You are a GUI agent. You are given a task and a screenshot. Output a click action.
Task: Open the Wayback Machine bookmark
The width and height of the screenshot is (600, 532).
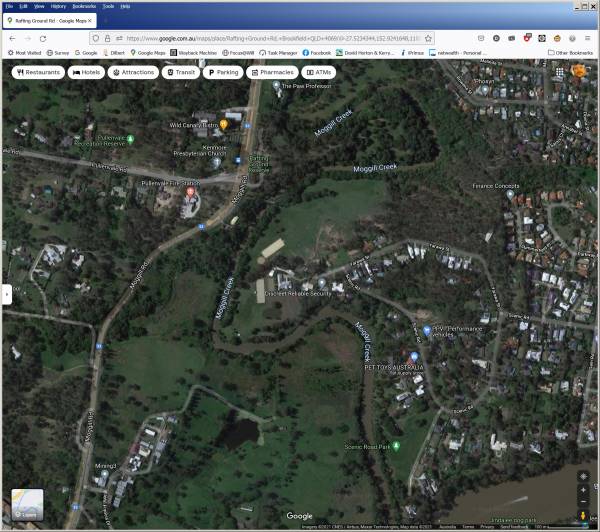click(x=194, y=53)
